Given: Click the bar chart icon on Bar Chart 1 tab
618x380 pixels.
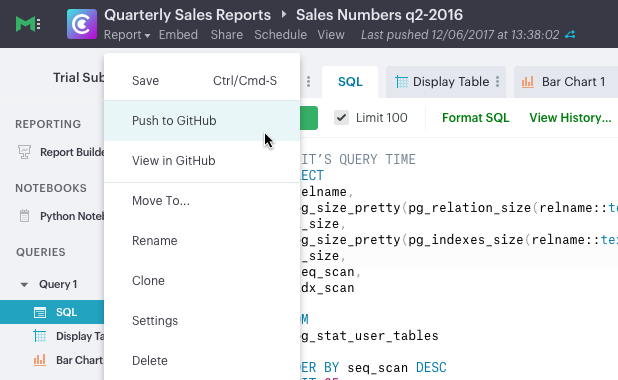Looking at the screenshot, I should coord(528,82).
